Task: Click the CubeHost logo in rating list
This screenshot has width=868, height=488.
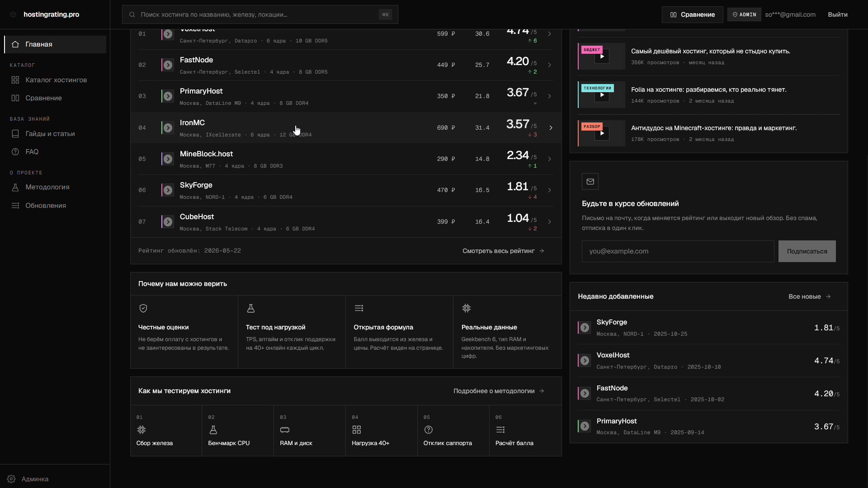Action: point(168,222)
